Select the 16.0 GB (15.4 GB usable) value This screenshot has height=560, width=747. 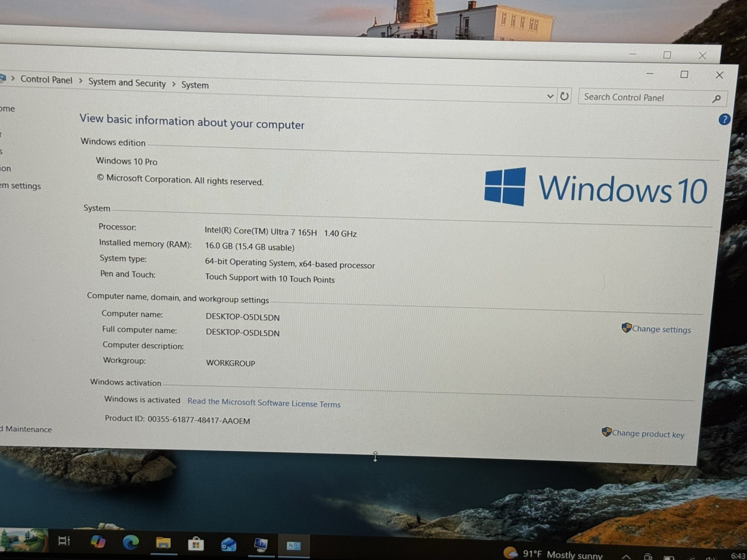click(x=250, y=246)
